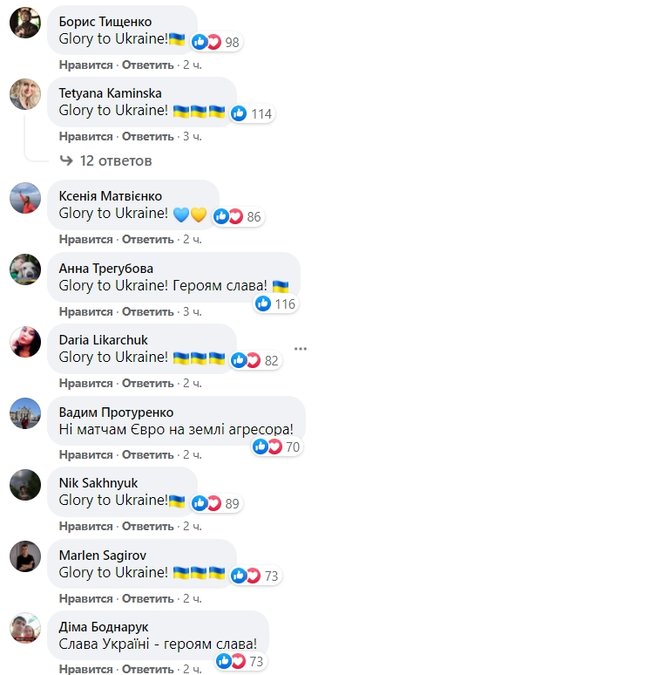The width and height of the screenshot is (650, 675).
Task: Open Діма Боднарук's profile name link
Action: [103, 627]
